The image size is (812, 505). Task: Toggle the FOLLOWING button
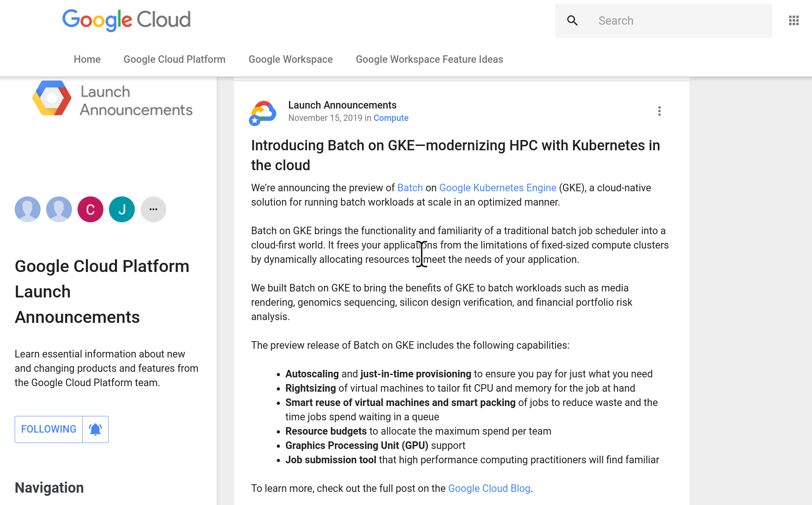coord(49,429)
